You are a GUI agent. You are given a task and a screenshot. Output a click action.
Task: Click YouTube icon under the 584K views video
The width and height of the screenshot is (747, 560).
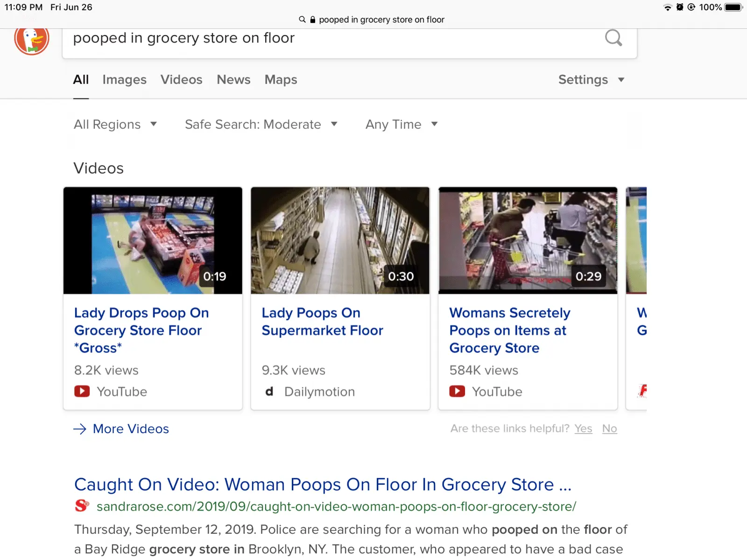457,391
